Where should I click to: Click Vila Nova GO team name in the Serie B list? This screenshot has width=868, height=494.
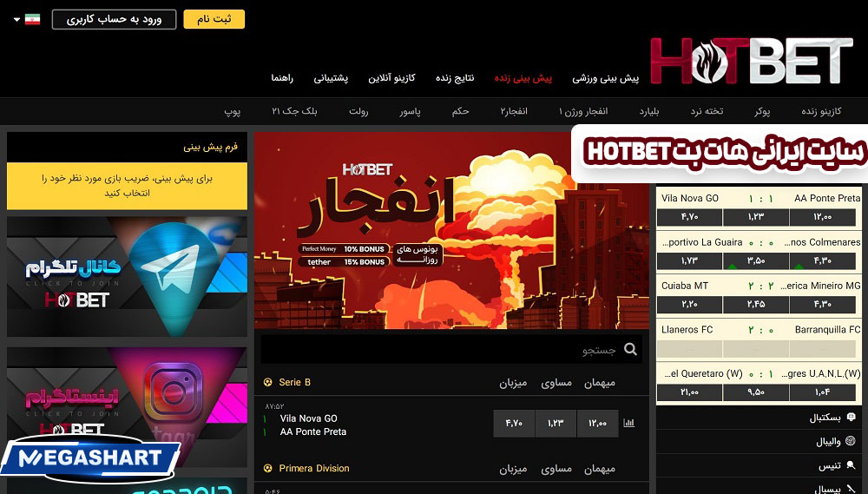(308, 418)
